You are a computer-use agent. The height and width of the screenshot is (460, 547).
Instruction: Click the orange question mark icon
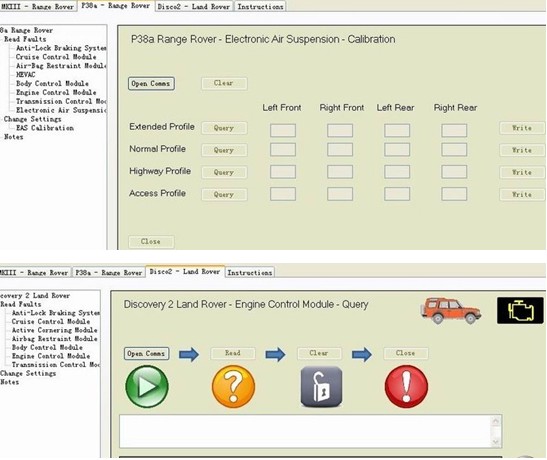coord(233,386)
